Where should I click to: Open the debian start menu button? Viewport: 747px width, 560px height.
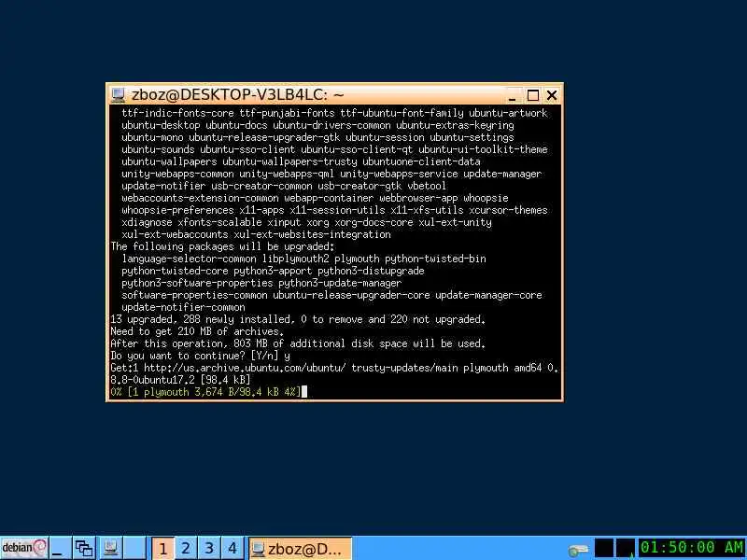click(x=24, y=548)
